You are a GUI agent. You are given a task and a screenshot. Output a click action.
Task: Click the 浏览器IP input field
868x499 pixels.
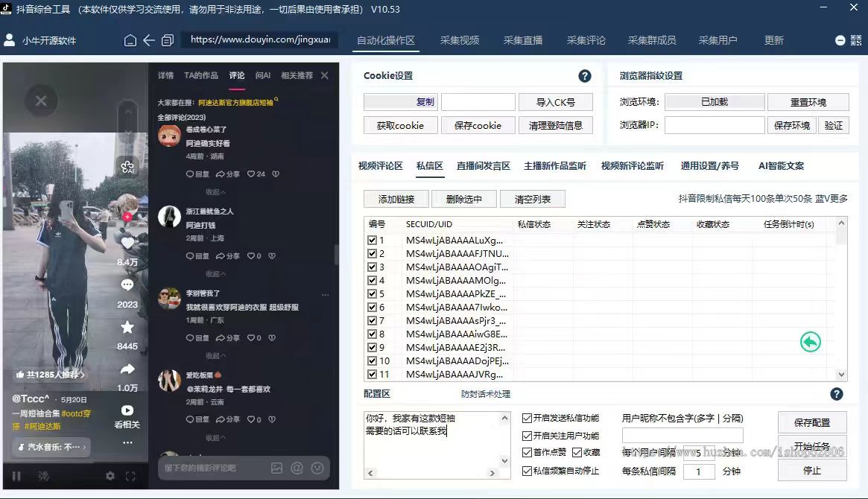coord(714,126)
